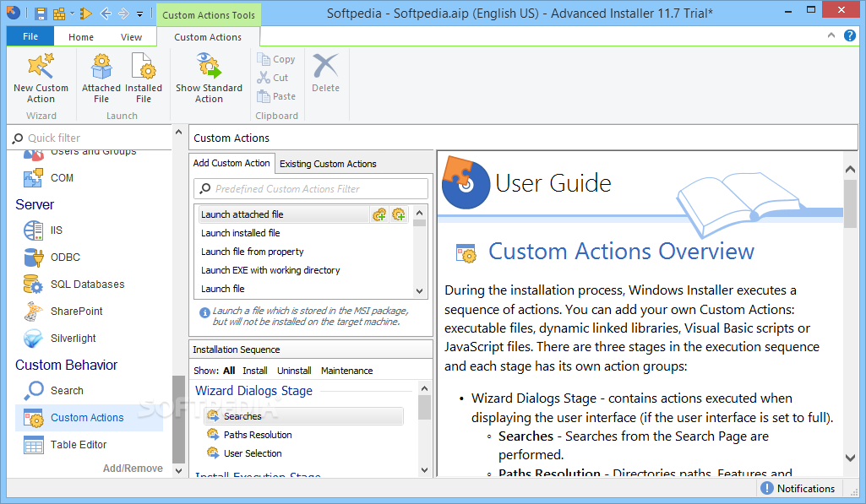
Task: Toggle Show Standard Action
Action: pyautogui.click(x=209, y=78)
